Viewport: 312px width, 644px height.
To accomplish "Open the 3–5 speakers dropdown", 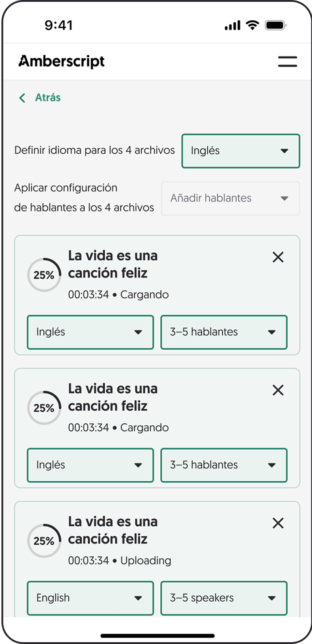I will coord(224,598).
